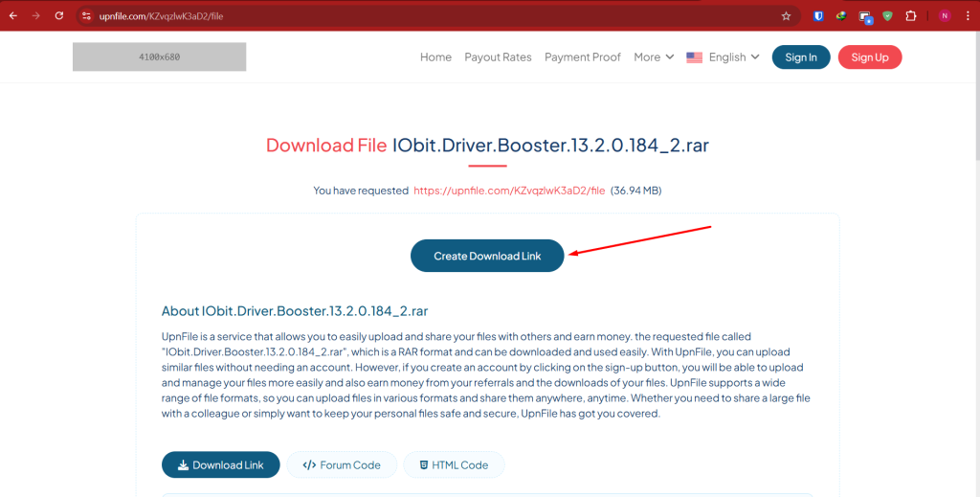Open site information icon in address bar

[x=87, y=16]
